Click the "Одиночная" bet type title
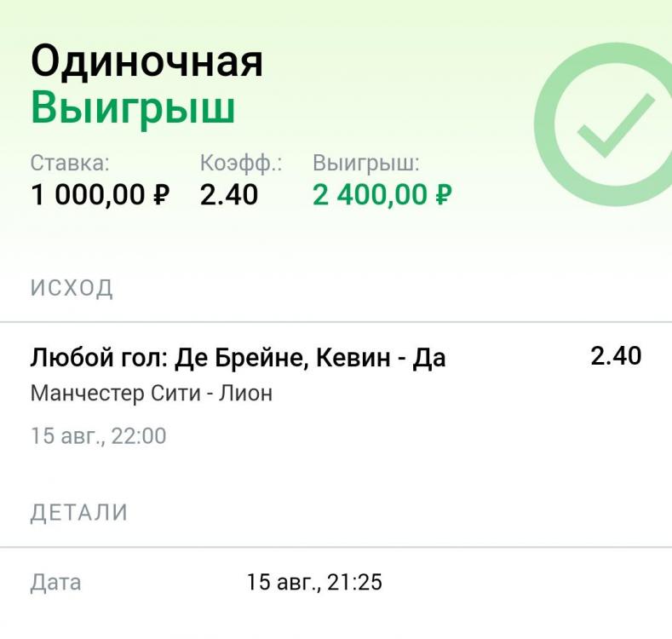The height and width of the screenshot is (639, 672). click(x=146, y=62)
